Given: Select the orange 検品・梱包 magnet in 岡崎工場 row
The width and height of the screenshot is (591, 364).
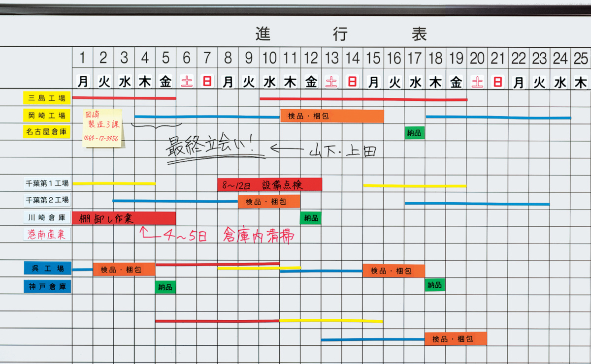Looking at the screenshot, I should (331, 116).
